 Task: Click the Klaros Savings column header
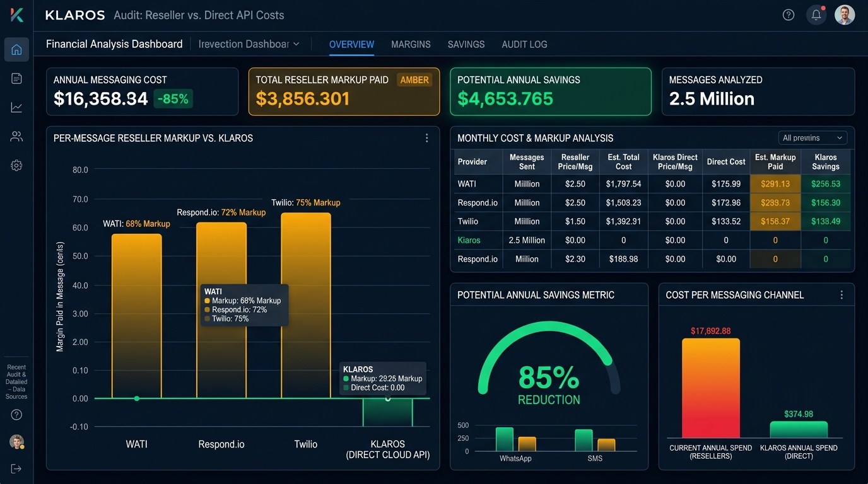(826, 162)
